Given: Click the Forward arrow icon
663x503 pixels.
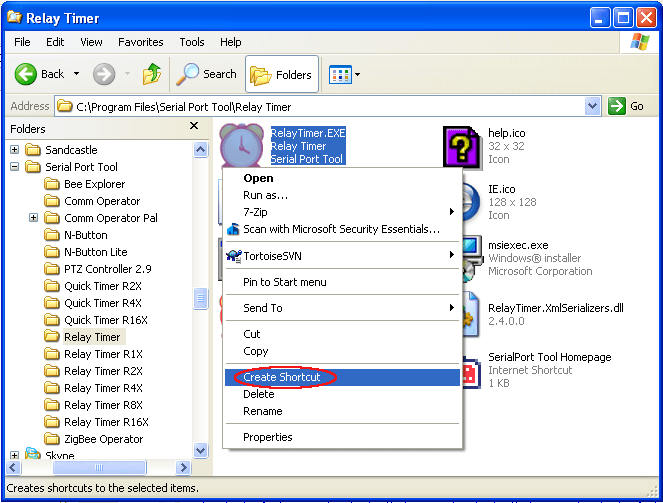Looking at the screenshot, I should click(x=104, y=74).
